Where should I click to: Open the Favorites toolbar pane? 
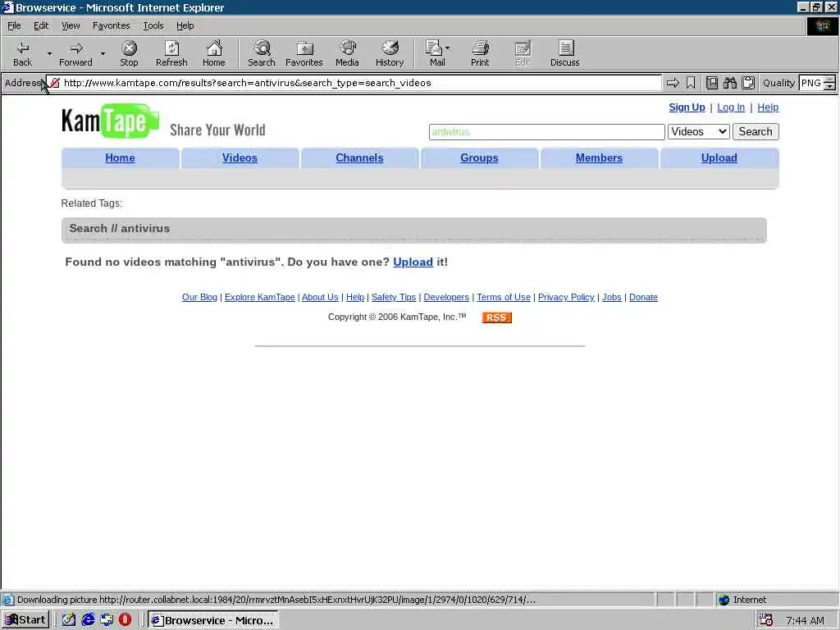pos(304,53)
